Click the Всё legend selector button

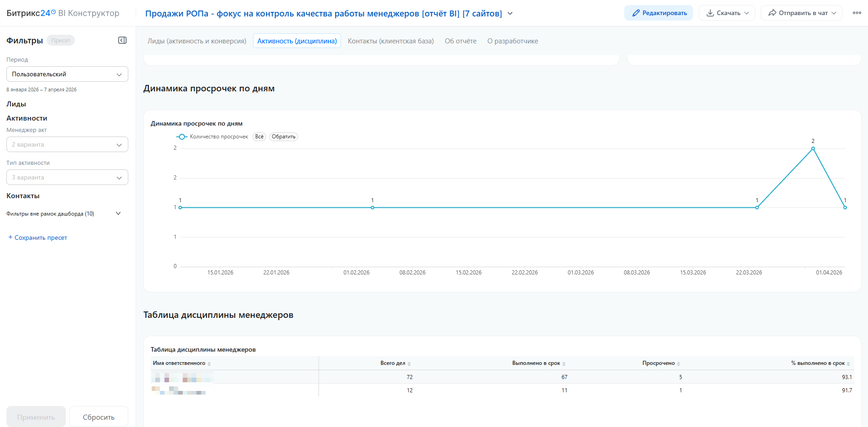coord(259,137)
